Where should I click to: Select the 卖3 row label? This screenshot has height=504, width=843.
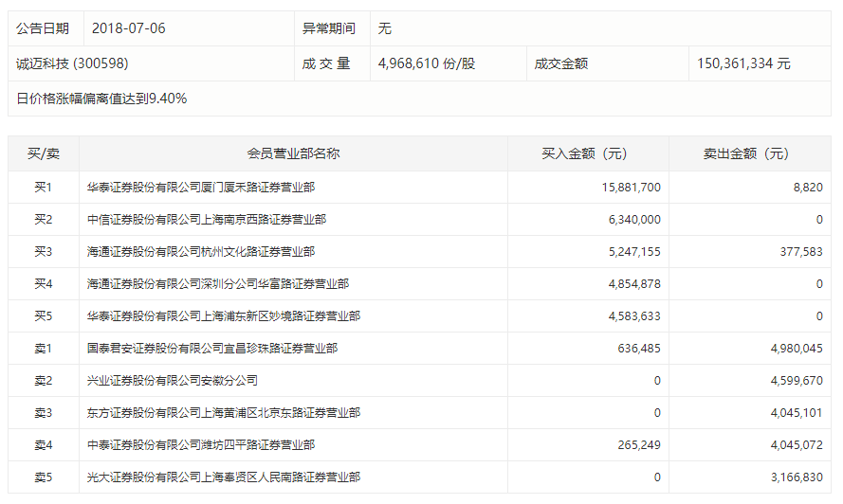(44, 413)
